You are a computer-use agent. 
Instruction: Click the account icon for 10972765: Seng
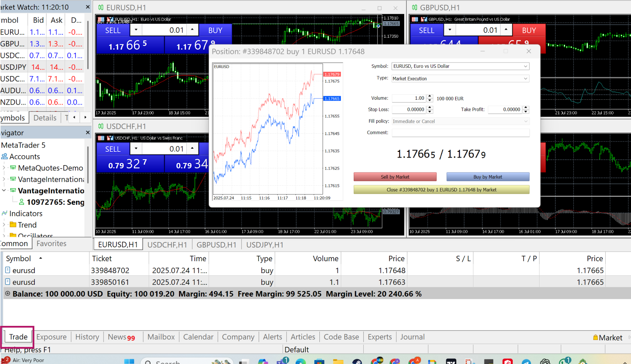tap(22, 202)
